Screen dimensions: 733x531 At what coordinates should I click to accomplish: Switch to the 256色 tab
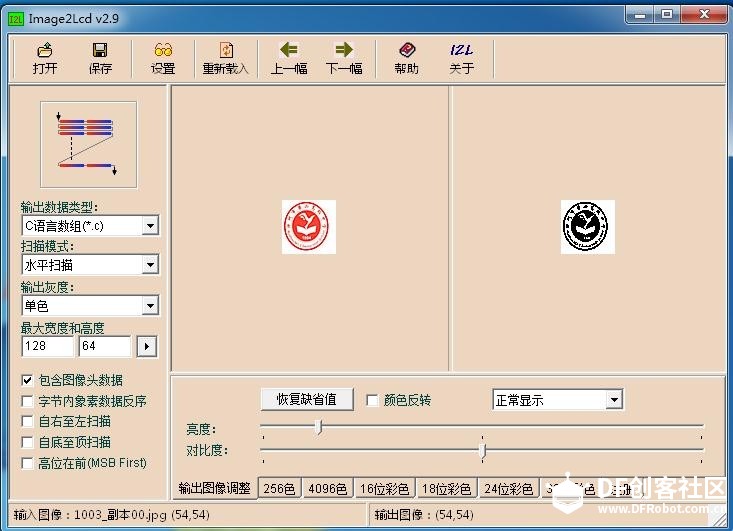279,489
